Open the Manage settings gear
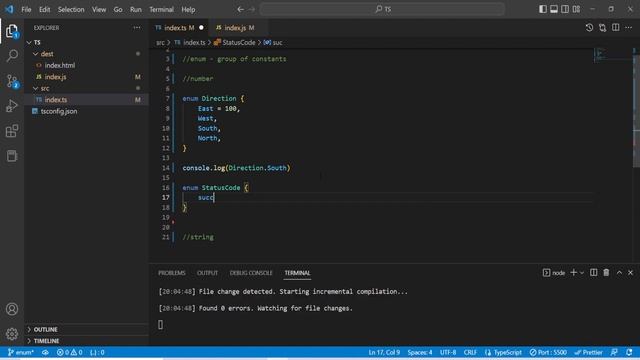This screenshot has width=640, height=360. pos(12,334)
